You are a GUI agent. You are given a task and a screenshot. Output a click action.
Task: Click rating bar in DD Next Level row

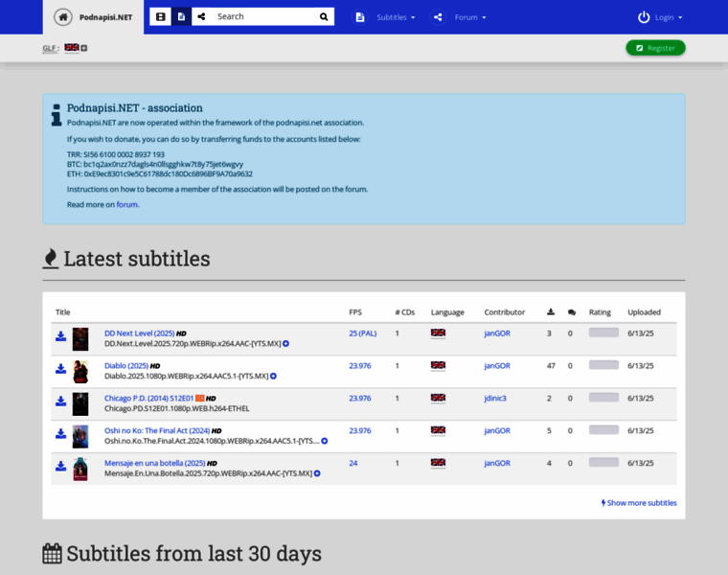pyautogui.click(x=603, y=333)
